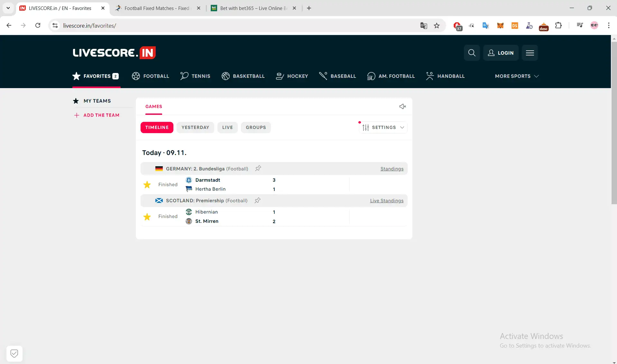Open the MetaMask fox extension
This screenshot has height=364, width=617.
coord(500,25)
